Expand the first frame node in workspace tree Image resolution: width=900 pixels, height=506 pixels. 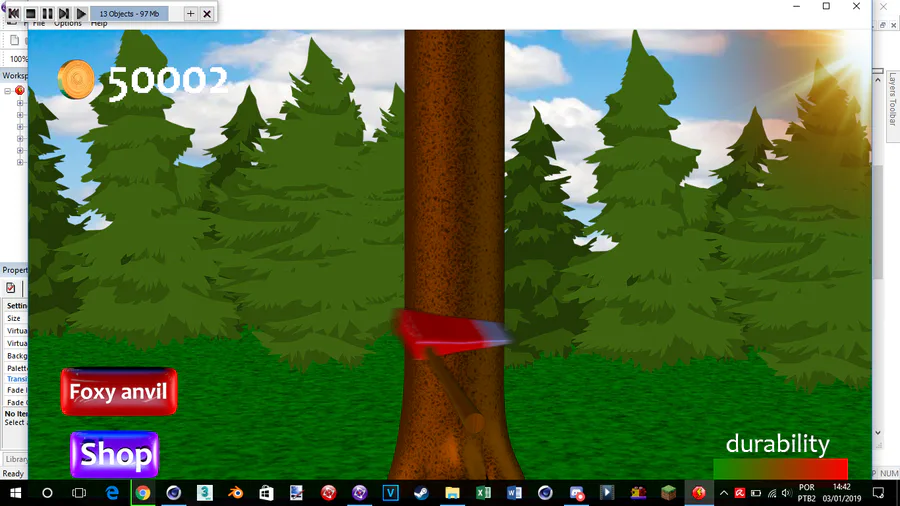coord(20,103)
